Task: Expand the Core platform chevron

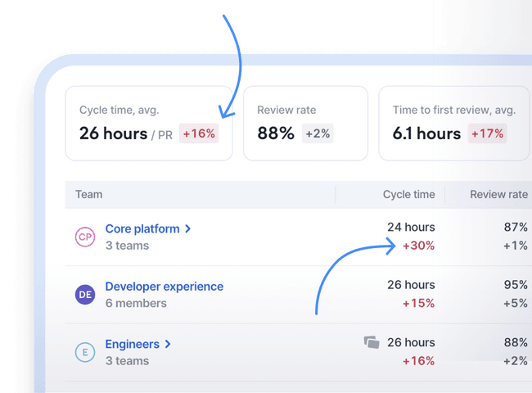Action: click(188, 229)
